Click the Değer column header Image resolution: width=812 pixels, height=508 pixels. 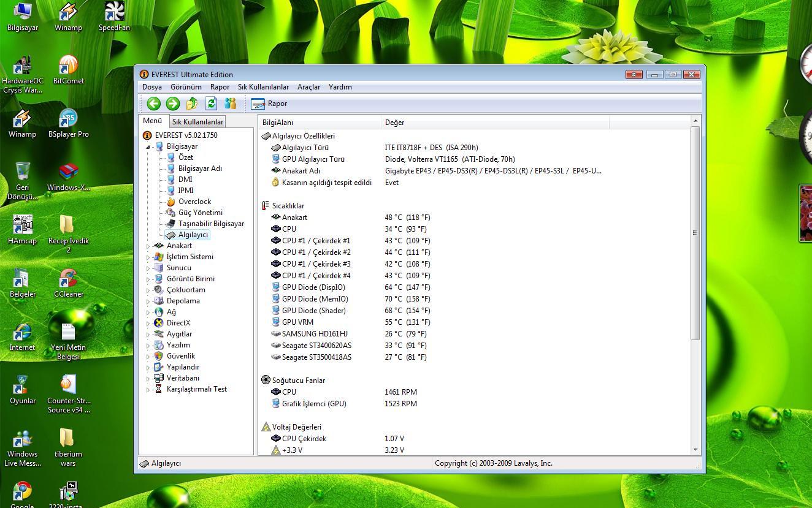[495, 123]
